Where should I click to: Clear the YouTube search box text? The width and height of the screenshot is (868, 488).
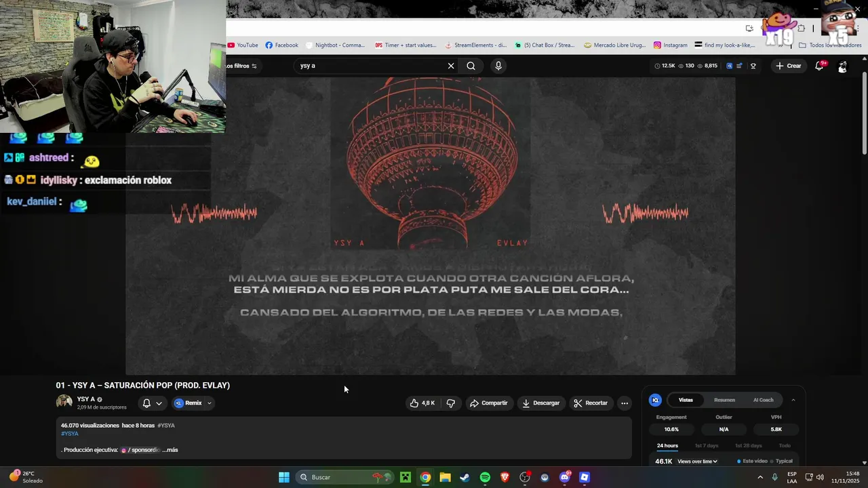click(x=451, y=66)
